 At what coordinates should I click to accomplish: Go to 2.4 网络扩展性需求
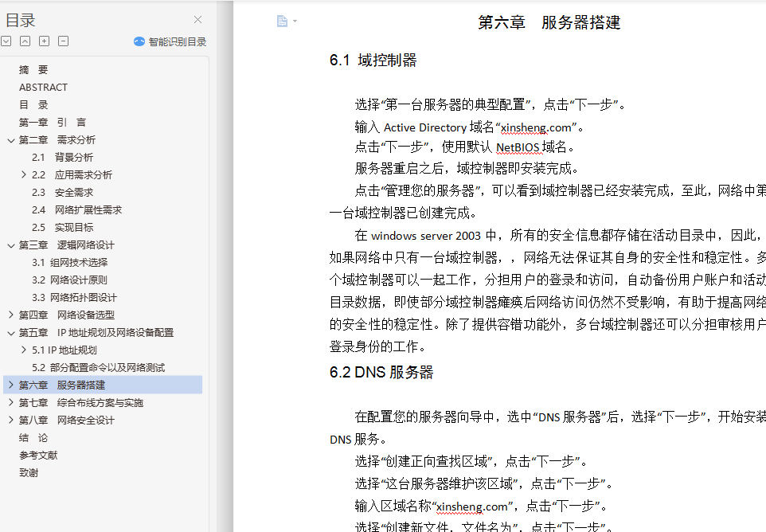pyautogui.click(x=76, y=210)
